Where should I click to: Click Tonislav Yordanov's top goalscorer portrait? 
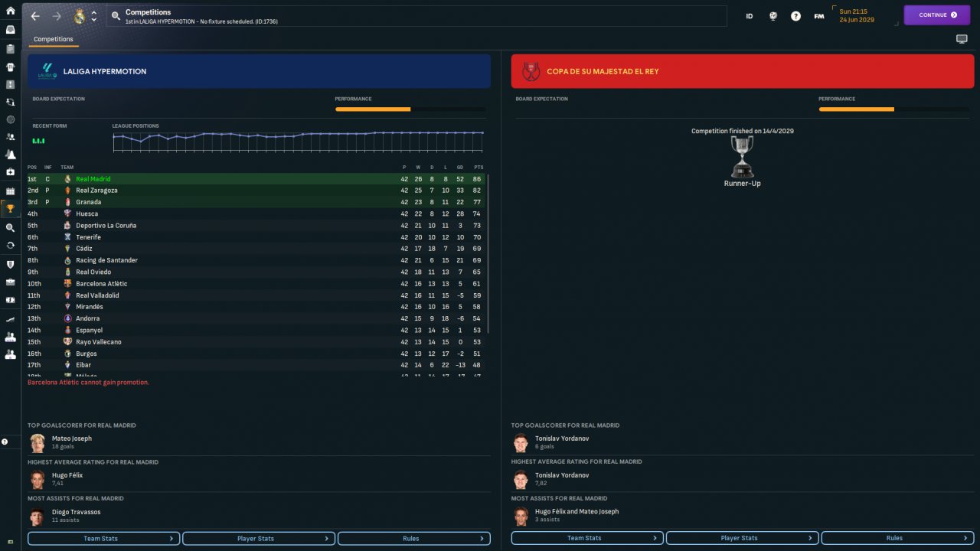(521, 443)
